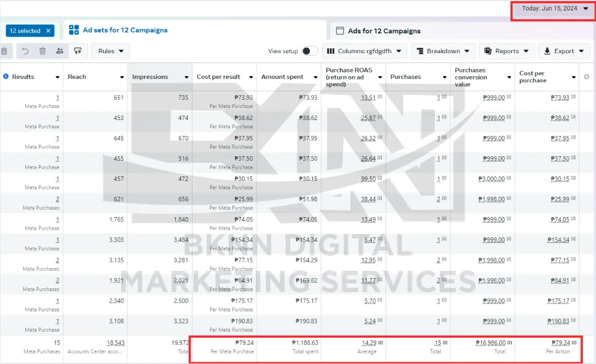The height and width of the screenshot is (364, 596).
Task: Expand the Impressions column header arrow
Action: tap(186, 77)
